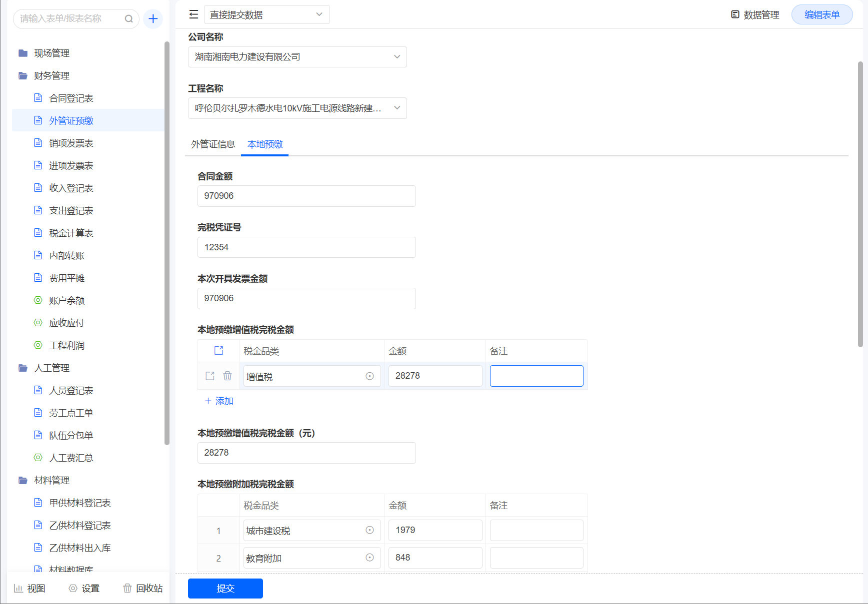The height and width of the screenshot is (604, 868).
Task: Expand the 增值税 row with its row icon
Action: click(210, 376)
